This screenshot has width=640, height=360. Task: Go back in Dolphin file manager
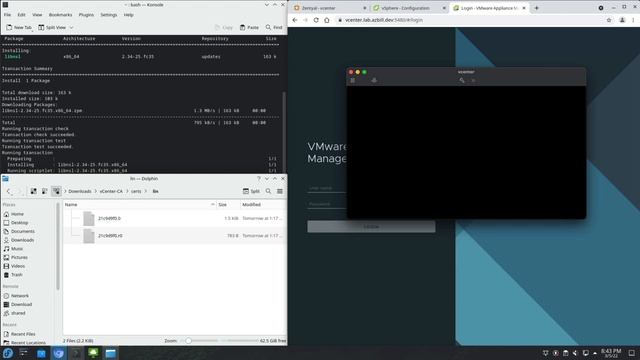[9, 191]
